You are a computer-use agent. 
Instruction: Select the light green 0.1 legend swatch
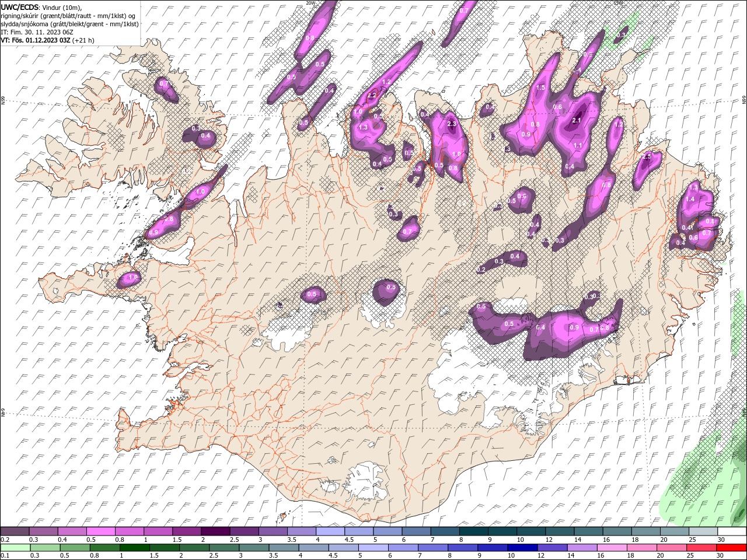15,548
